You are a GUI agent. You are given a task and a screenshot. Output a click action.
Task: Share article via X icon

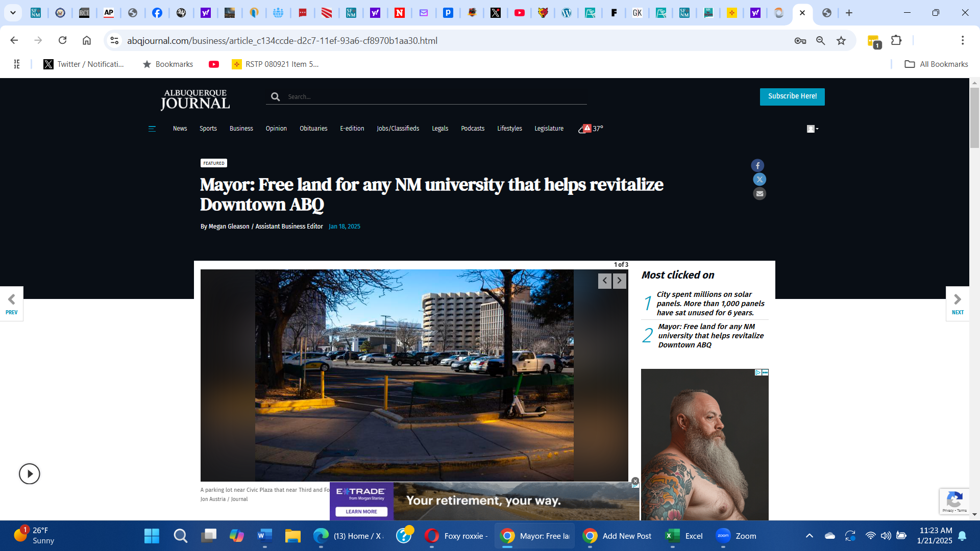(759, 180)
